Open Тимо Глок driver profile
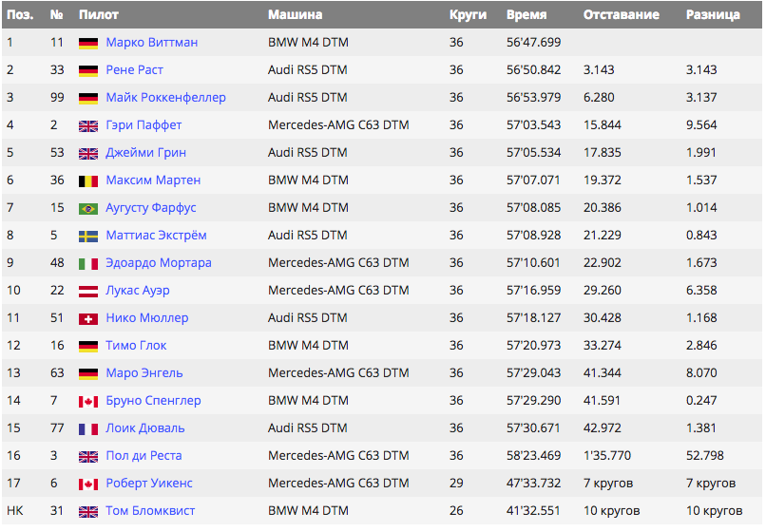 tap(136, 346)
